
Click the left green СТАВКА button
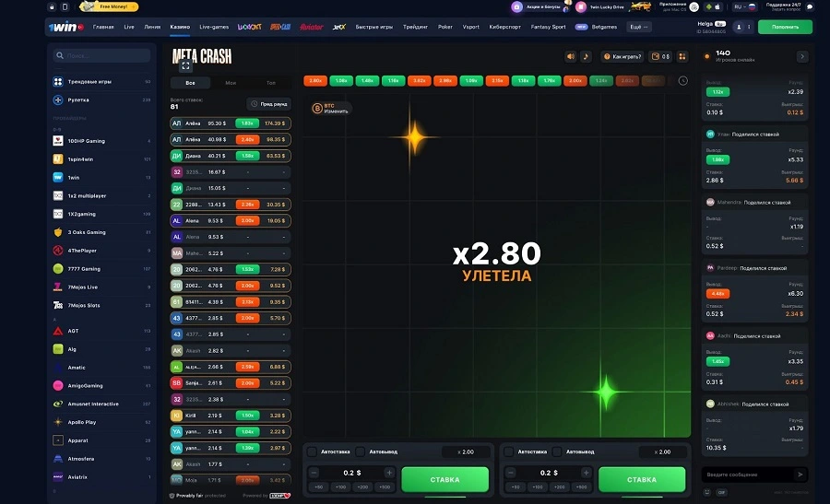pyautogui.click(x=445, y=480)
